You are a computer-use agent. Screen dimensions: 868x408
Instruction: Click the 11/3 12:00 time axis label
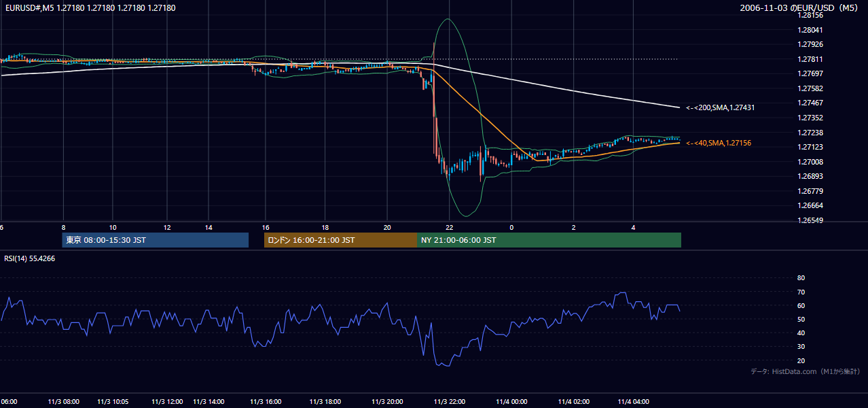point(166,402)
